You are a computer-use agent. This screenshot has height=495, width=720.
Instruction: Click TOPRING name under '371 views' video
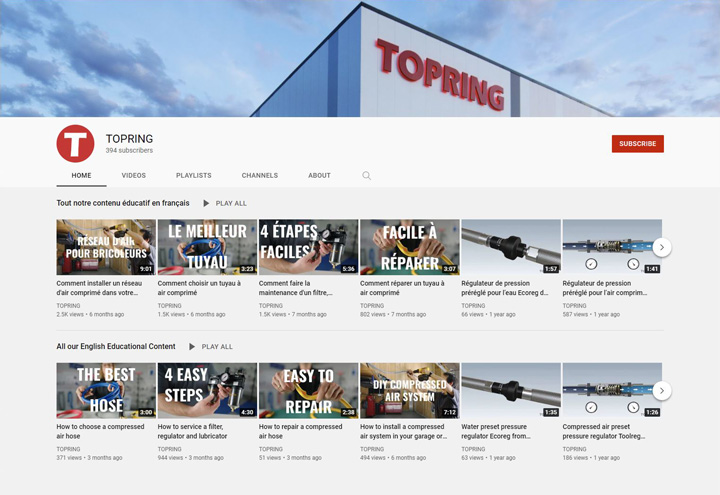tap(68, 449)
